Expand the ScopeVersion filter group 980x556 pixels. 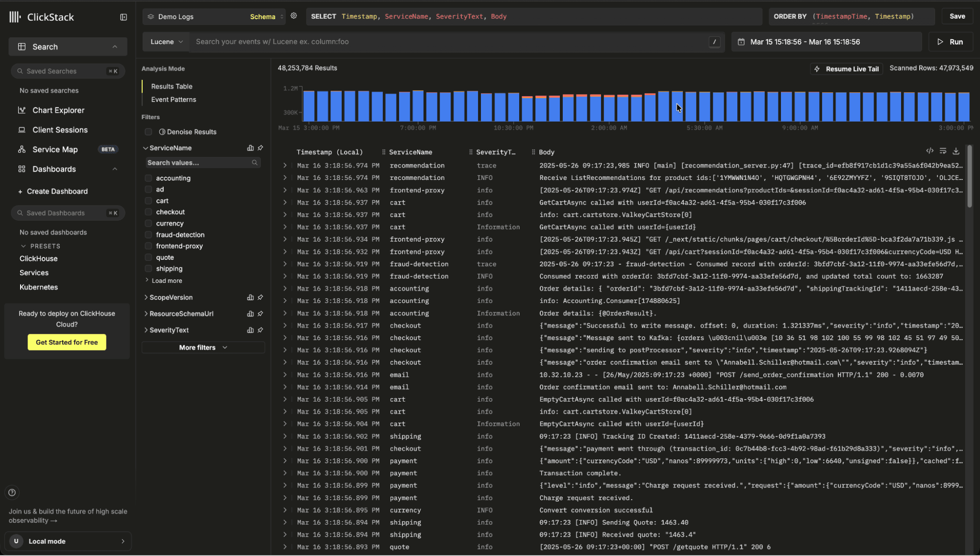[170, 298]
